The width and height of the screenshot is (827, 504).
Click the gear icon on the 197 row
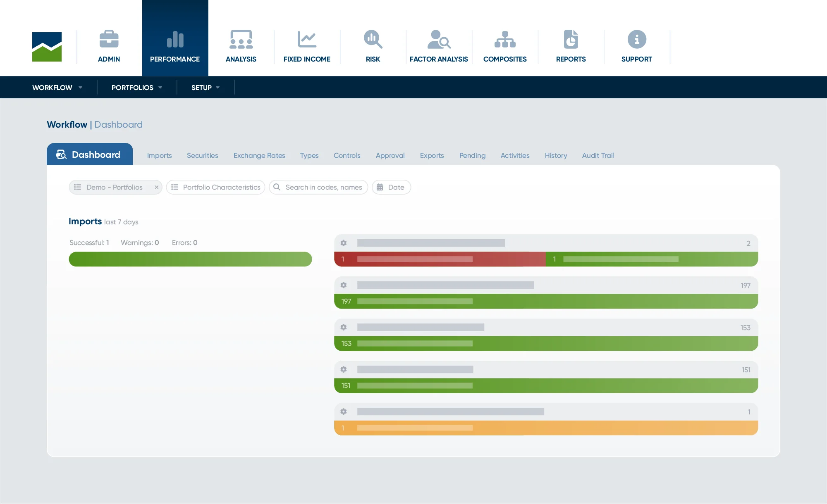pyautogui.click(x=344, y=285)
